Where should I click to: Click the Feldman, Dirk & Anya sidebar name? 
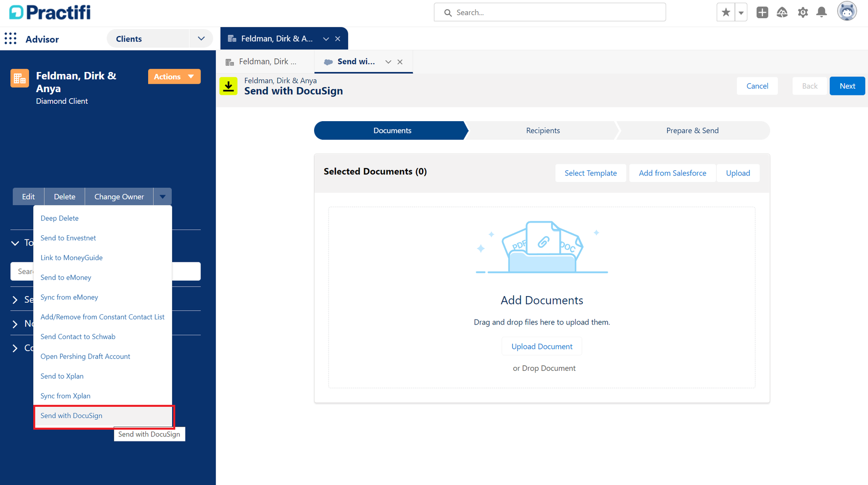(76, 82)
